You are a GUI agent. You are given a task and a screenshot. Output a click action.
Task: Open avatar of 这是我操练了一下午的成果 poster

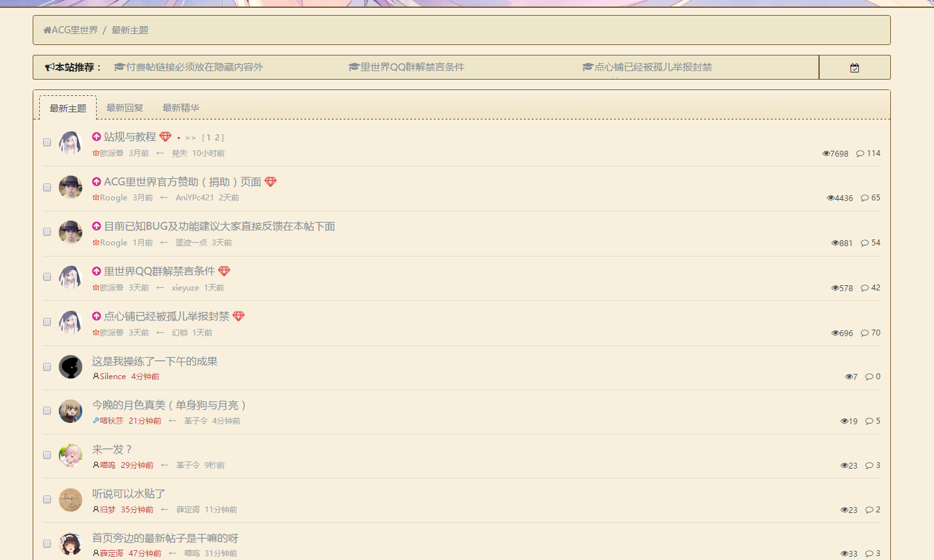(71, 367)
